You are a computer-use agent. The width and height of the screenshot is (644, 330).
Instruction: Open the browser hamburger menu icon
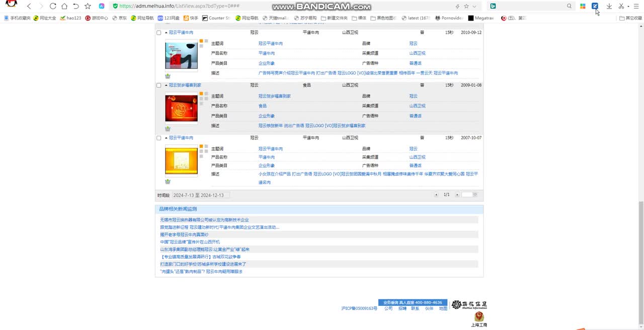click(637, 6)
